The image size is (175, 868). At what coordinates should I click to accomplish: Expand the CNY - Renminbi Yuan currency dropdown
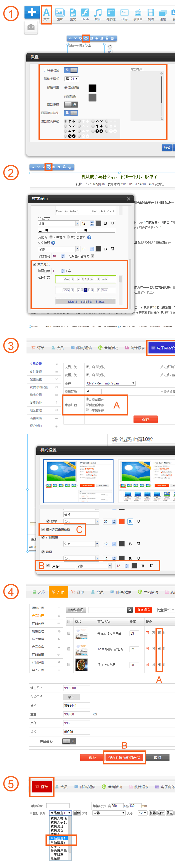[110, 383]
